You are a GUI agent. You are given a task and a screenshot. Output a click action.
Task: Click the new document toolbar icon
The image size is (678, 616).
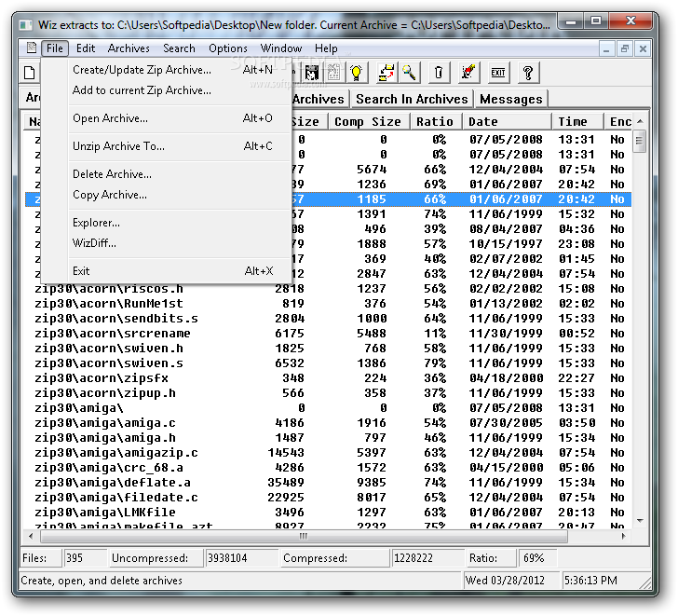tap(30, 73)
